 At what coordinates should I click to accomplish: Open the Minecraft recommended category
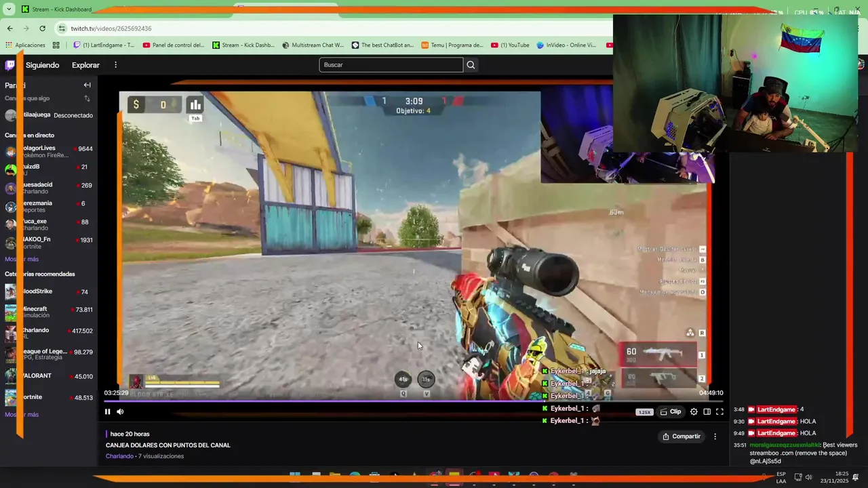click(49, 312)
